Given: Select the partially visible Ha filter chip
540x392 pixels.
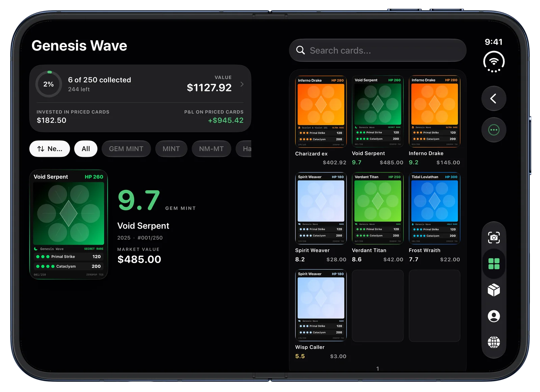Looking at the screenshot, I should [x=244, y=149].
